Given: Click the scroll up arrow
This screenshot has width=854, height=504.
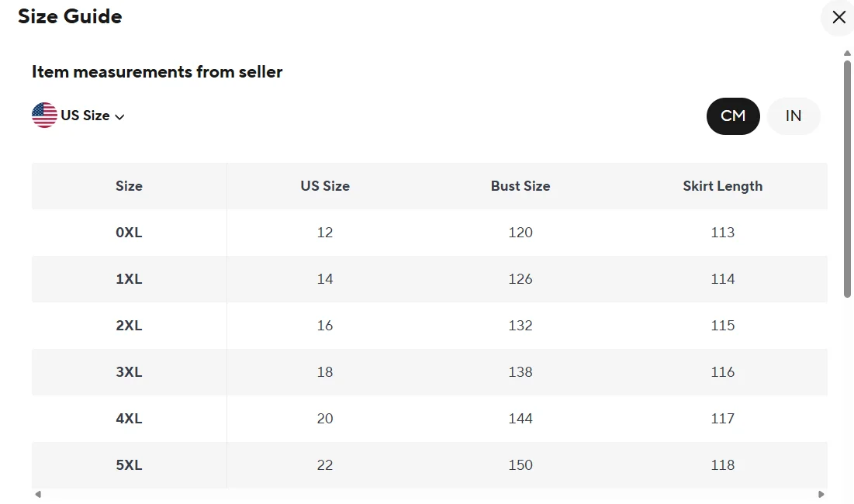Looking at the screenshot, I should click(847, 54).
